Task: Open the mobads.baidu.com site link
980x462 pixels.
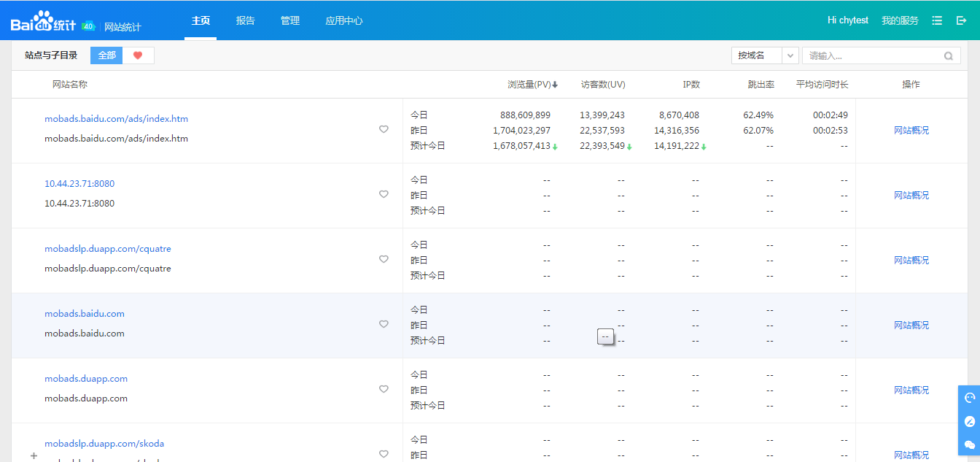Action: tap(85, 314)
